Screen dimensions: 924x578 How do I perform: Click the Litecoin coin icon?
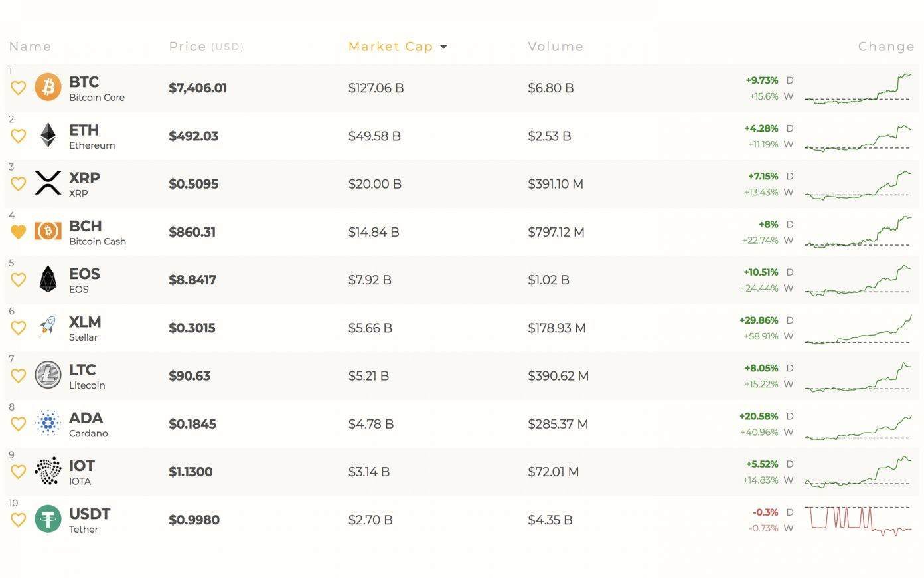click(48, 375)
